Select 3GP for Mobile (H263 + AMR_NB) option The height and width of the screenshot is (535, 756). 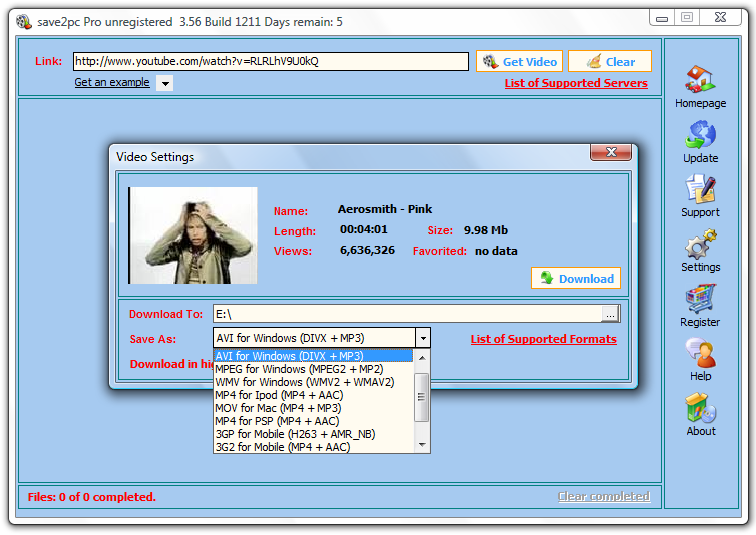tap(313, 434)
